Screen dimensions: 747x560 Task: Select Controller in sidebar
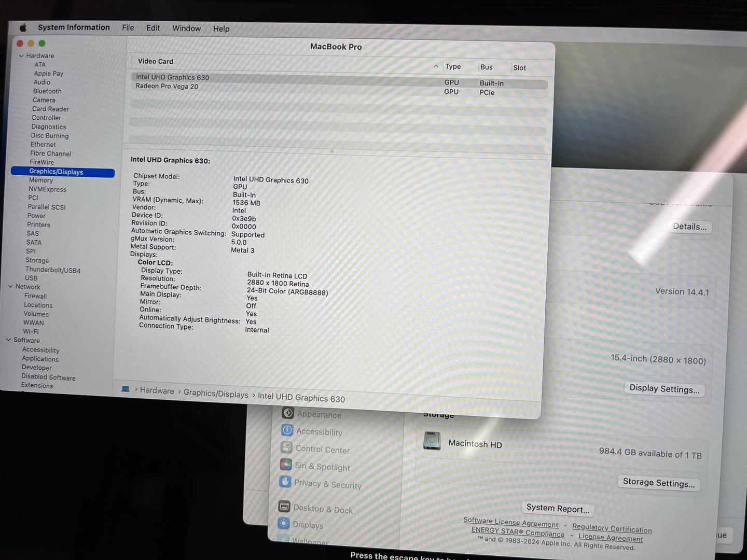pyautogui.click(x=46, y=118)
